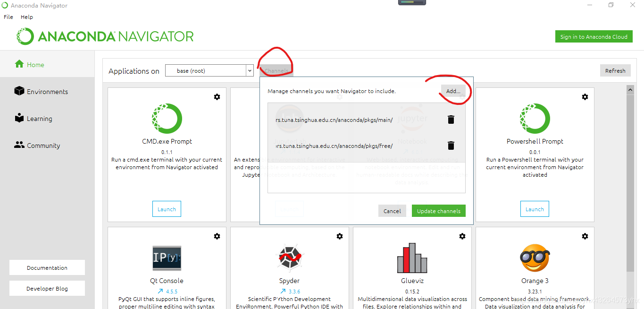Click the Channels button
This screenshot has height=309, width=644.
click(x=276, y=71)
